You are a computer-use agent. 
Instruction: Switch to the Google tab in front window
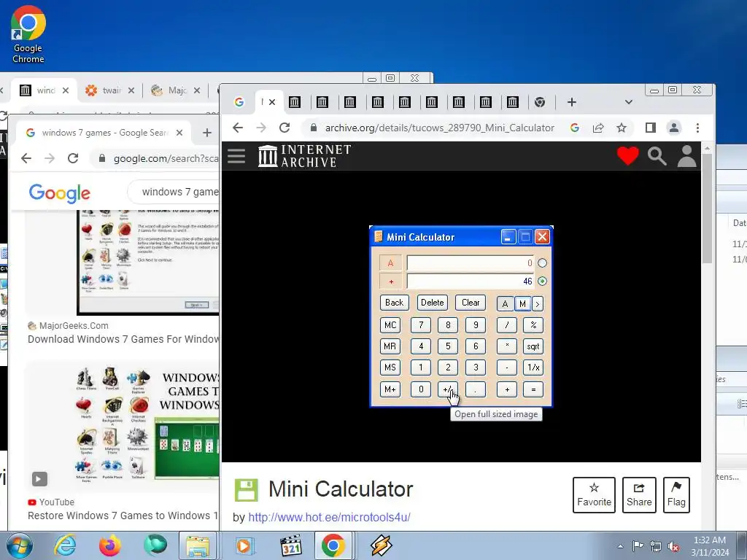point(239,102)
